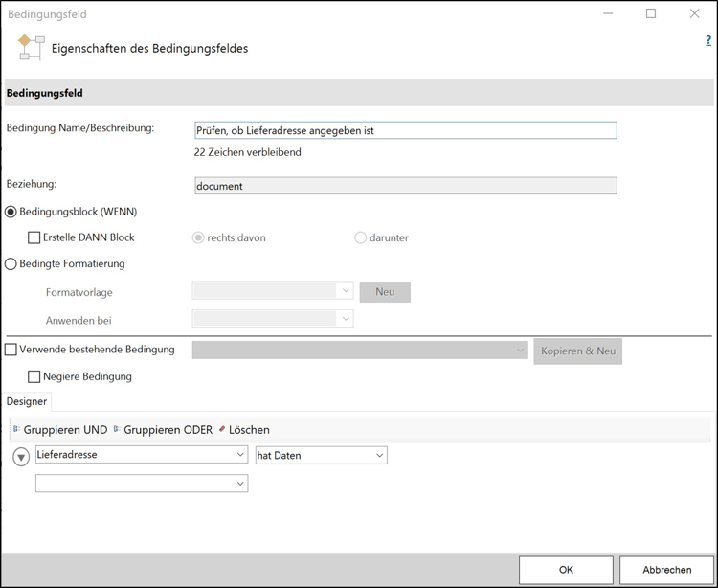Choose Bedingte Formatierung radio button
The width and height of the screenshot is (718, 588).
[x=11, y=264]
